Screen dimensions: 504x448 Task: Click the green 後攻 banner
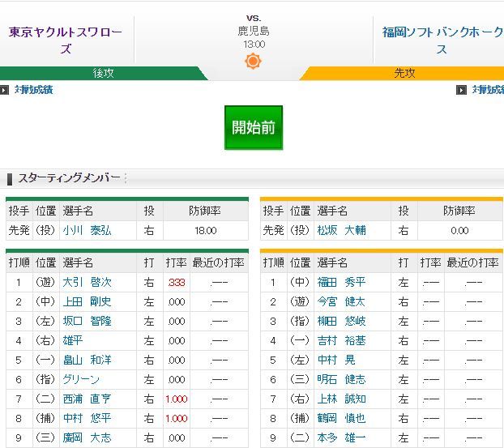pyautogui.click(x=103, y=73)
